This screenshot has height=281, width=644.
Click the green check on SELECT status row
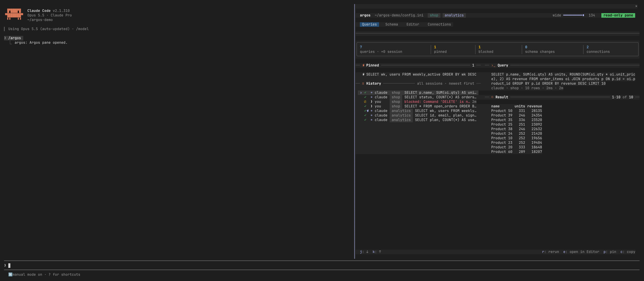(x=365, y=97)
